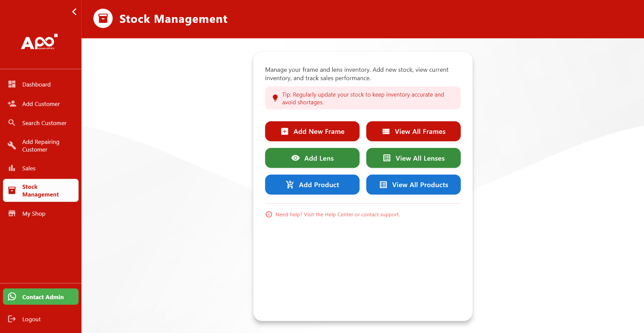644x333 pixels.
Task: Click View All Frames
Action: [413, 131]
